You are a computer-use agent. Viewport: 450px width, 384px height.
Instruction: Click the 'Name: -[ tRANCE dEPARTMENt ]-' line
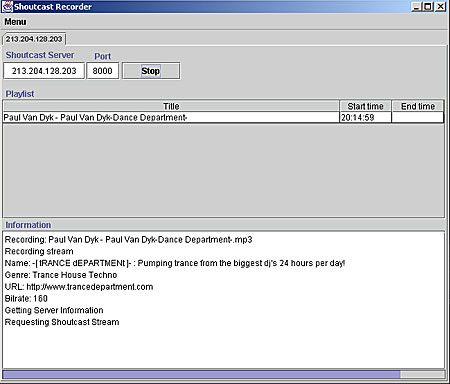[175, 263]
